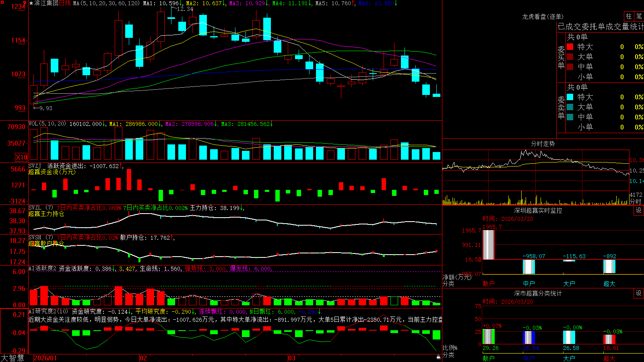This screenshot has width=644, height=362.
Task: Click the AI活跃度2 indicator label
Action: click(x=42, y=268)
